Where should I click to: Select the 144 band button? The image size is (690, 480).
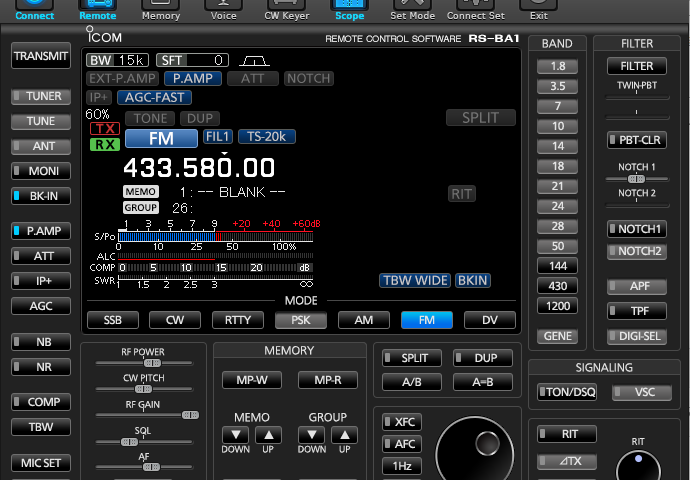pos(558,266)
